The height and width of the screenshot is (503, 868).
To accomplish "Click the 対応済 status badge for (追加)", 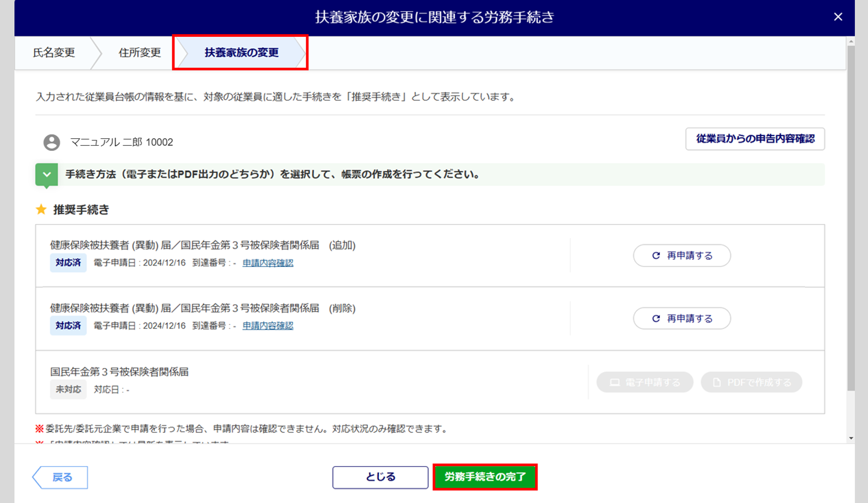I will (x=68, y=263).
